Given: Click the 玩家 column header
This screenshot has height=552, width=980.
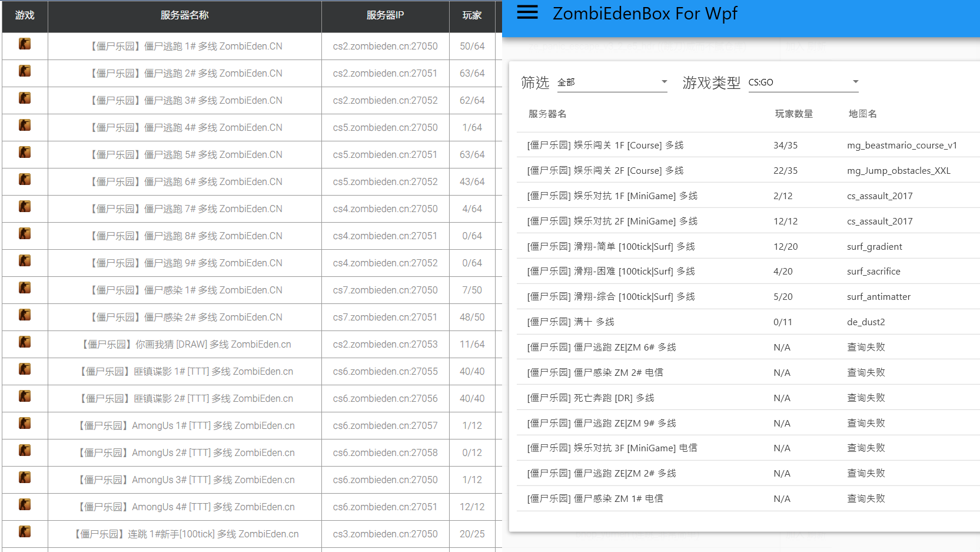Looking at the screenshot, I should 472,15.
